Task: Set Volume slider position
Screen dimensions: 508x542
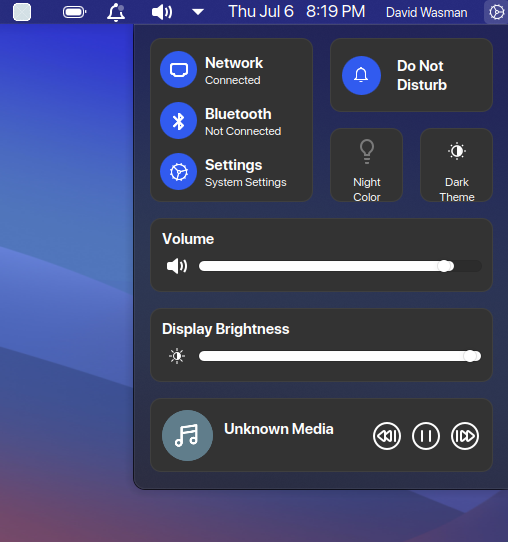Action: coord(340,266)
